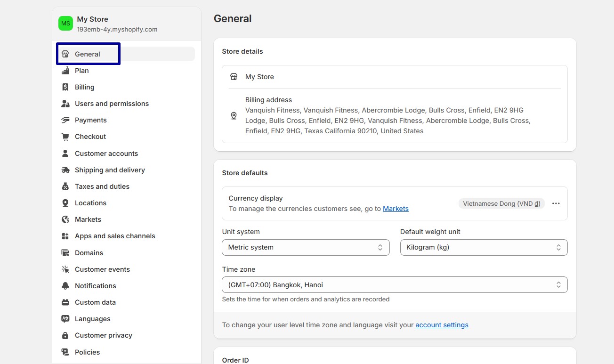Open the General settings menu item
The image size is (614, 364).
click(126, 54)
